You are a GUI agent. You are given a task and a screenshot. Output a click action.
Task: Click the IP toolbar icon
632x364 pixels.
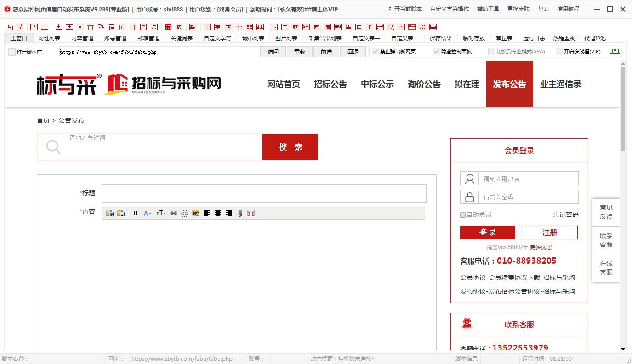coord(370,27)
